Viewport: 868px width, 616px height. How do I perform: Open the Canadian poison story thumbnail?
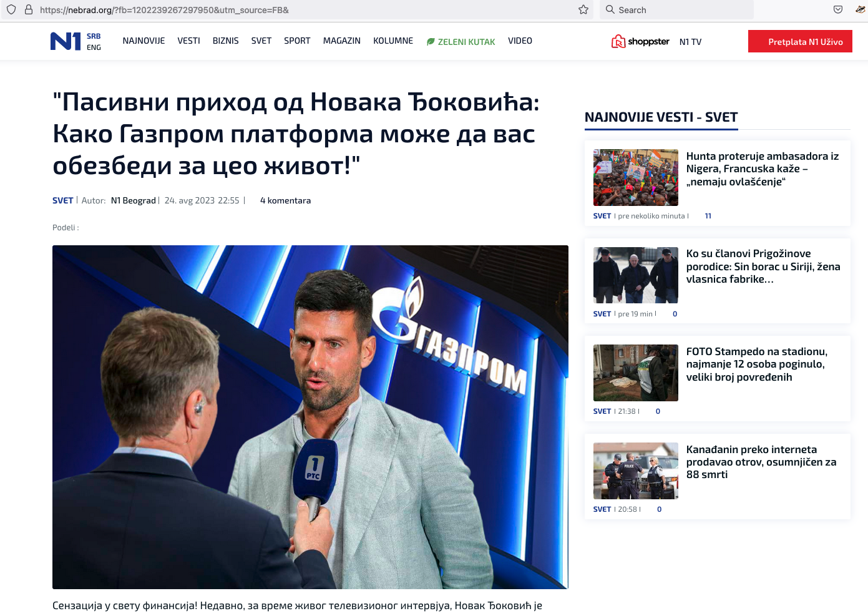pyautogui.click(x=635, y=471)
